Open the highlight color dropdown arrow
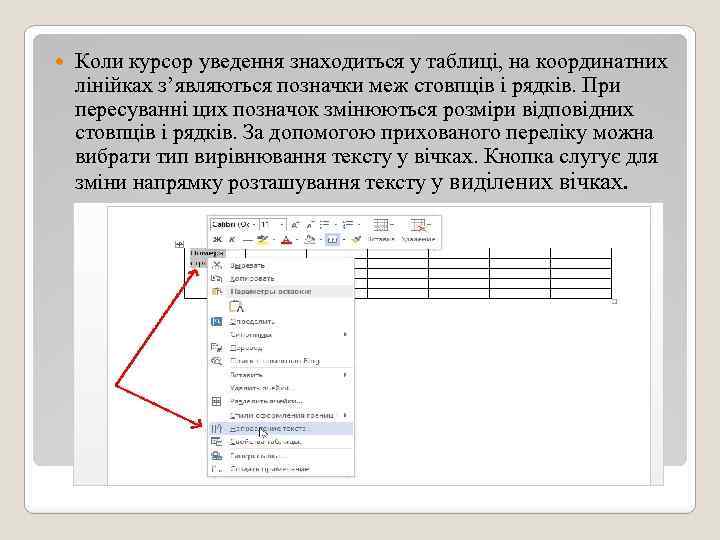 pyautogui.click(x=273, y=240)
